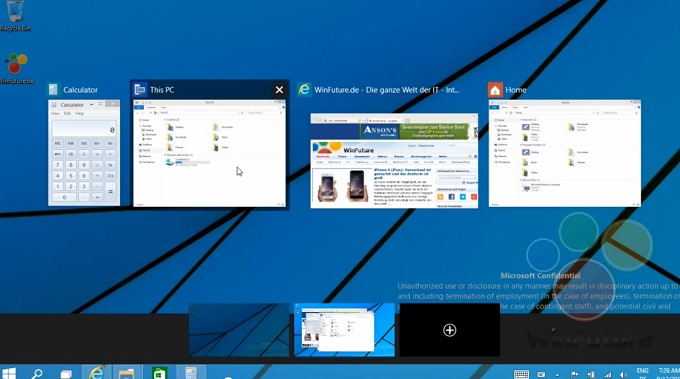Image resolution: width=680 pixels, height=379 pixels.
Task: Click the Internet Explorer icon beside WinFuture.de title
Action: coord(304,90)
